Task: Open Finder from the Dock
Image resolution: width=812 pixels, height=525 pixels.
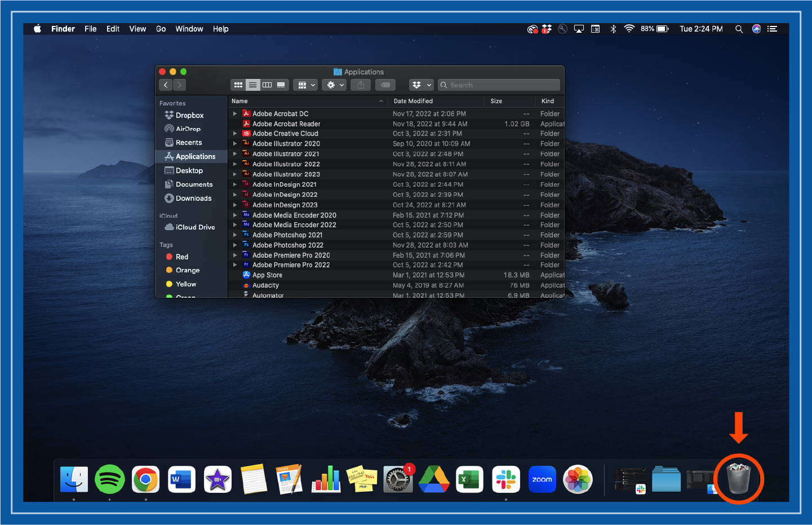Action: pos(74,480)
